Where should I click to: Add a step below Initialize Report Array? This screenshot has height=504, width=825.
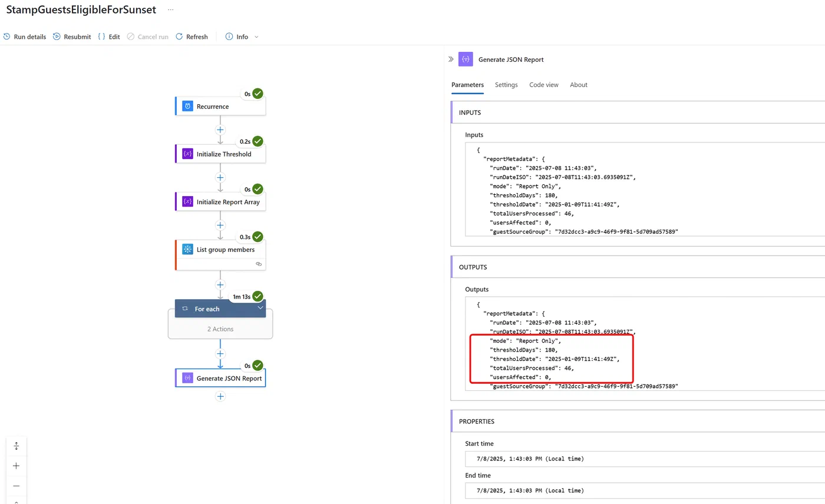[x=220, y=225]
